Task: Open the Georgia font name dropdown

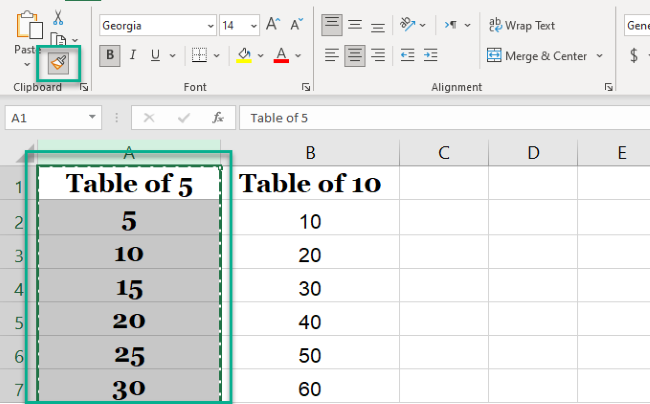Action: point(209,25)
